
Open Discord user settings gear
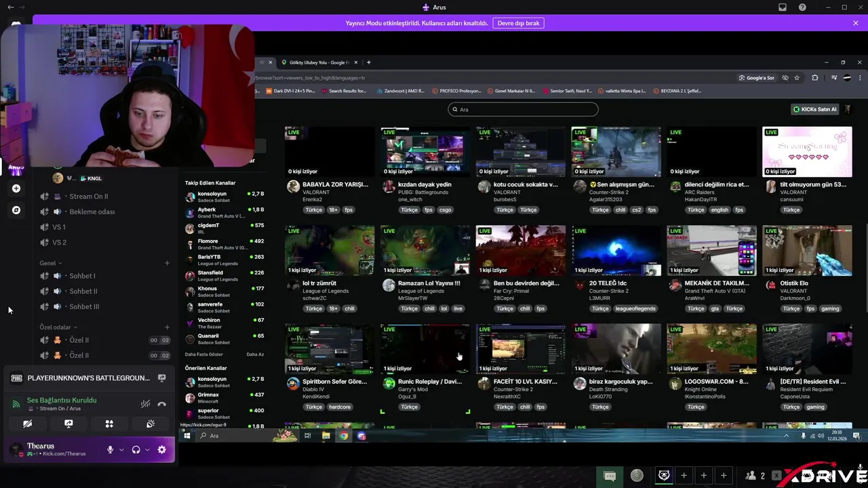point(161,449)
